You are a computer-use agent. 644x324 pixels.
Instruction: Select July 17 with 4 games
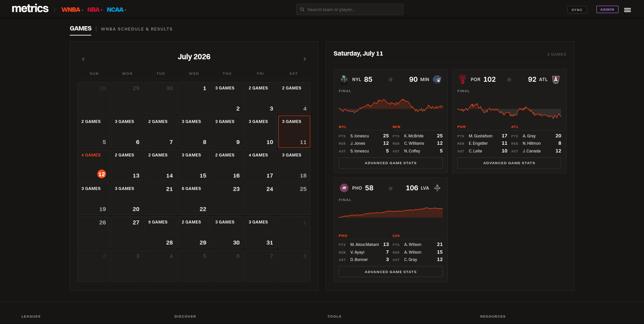[x=261, y=165]
